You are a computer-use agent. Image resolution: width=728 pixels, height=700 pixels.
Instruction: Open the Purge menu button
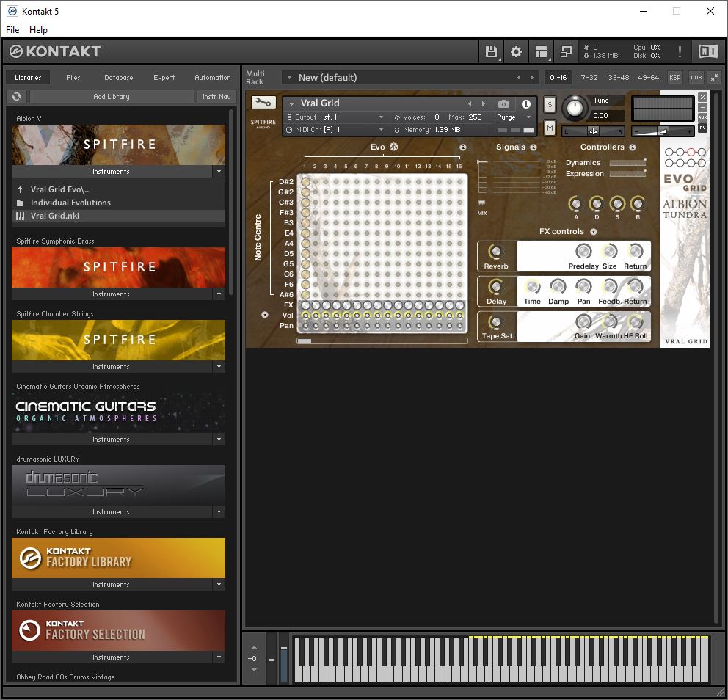pos(514,117)
